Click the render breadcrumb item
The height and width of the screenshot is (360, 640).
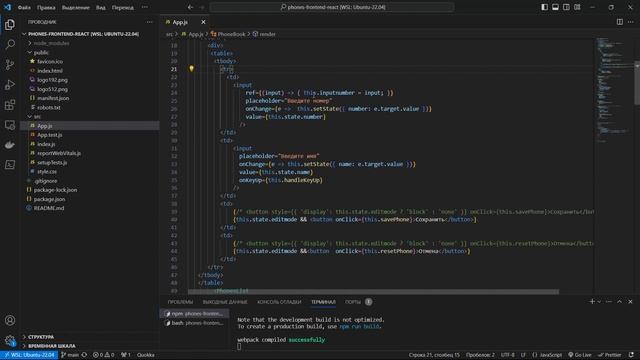[x=264, y=34]
